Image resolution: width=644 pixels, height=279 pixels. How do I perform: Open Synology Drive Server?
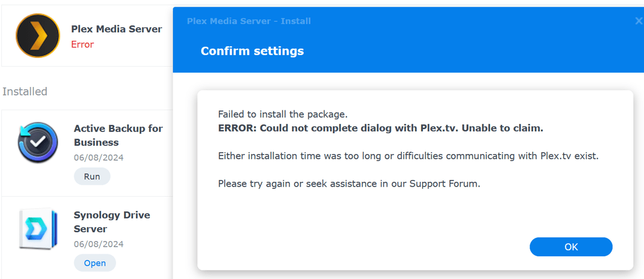[x=95, y=263]
